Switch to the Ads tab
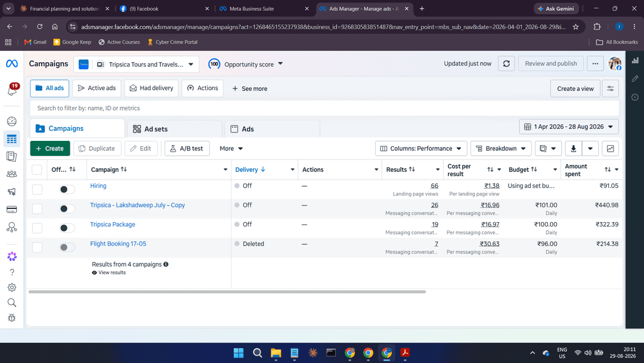Viewport: 644px width, 363px height. point(273,129)
